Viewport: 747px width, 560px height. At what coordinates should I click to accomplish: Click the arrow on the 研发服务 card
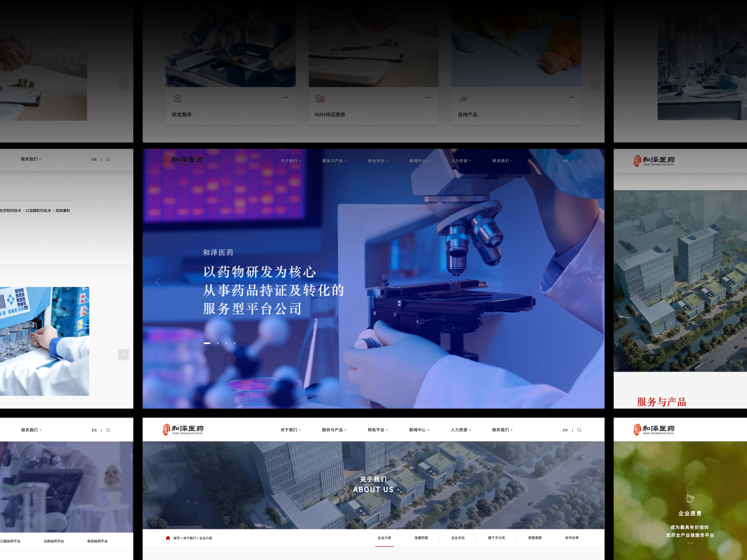[x=284, y=97]
